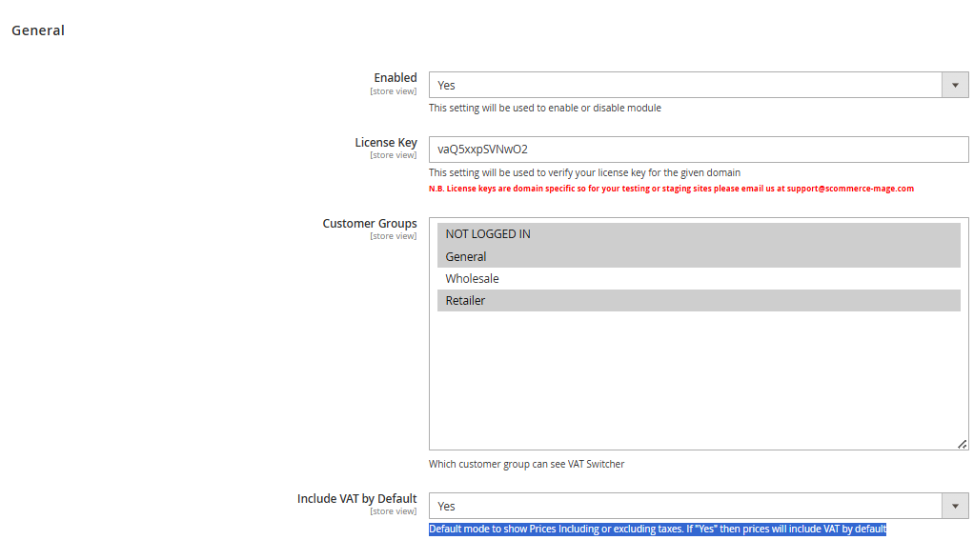Click the Enabled field label

click(395, 78)
